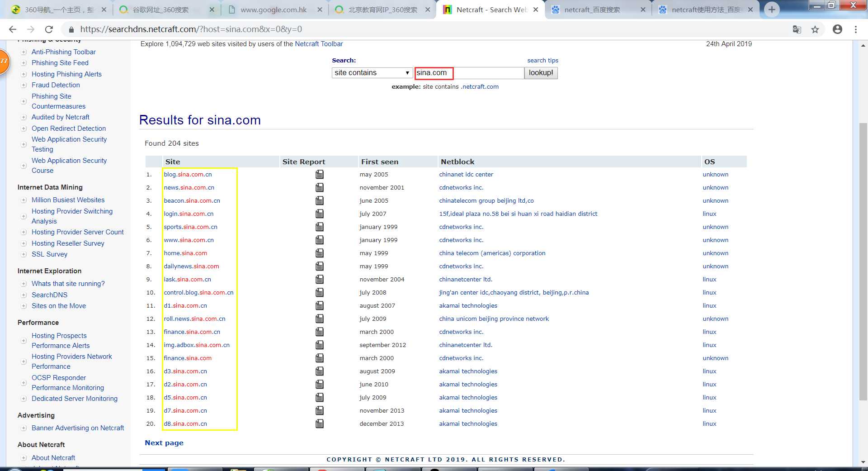The width and height of the screenshot is (868, 471).
Task: Open site report icon for dailynews.sina.com
Action: pyautogui.click(x=320, y=266)
